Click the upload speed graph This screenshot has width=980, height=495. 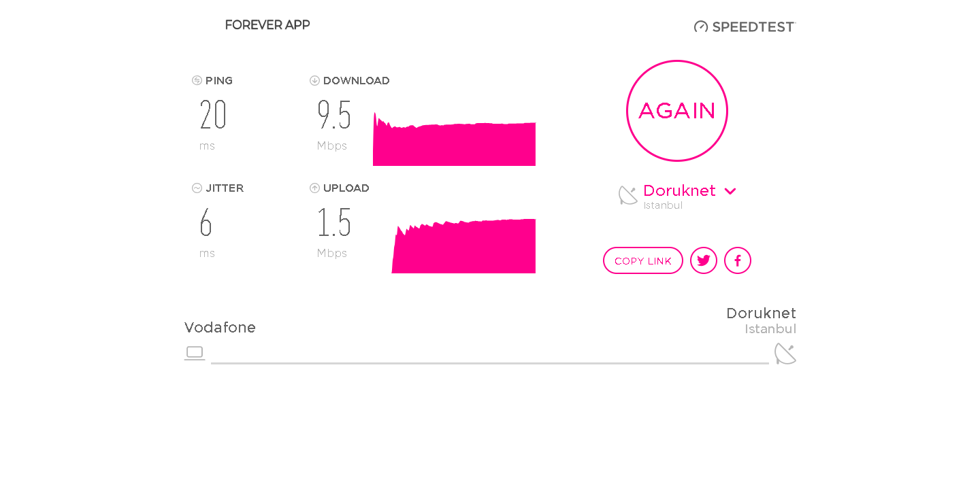[x=463, y=246]
